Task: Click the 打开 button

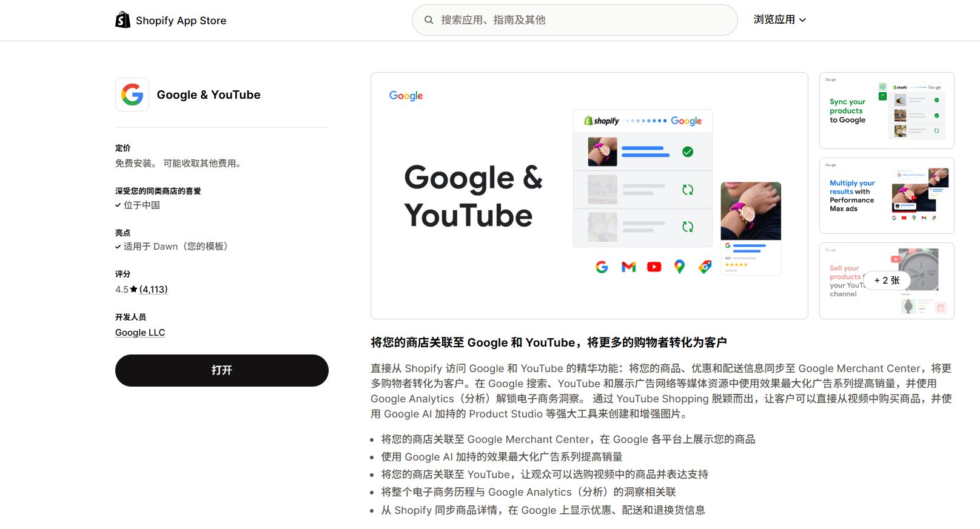Action: coord(222,370)
